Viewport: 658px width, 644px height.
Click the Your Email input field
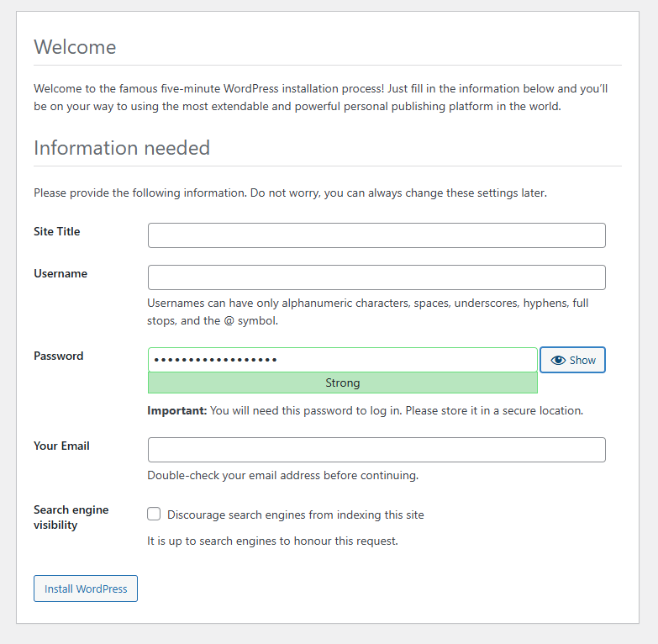[x=376, y=450]
